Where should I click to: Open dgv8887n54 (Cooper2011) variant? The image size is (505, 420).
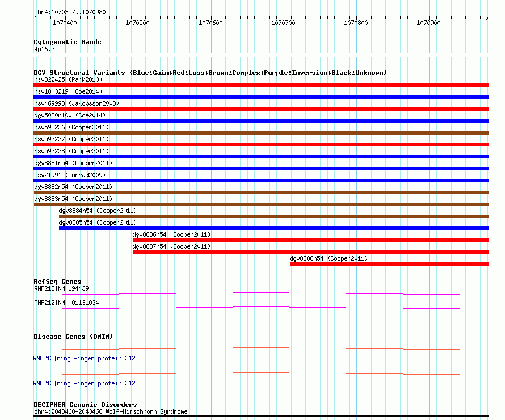(171, 246)
